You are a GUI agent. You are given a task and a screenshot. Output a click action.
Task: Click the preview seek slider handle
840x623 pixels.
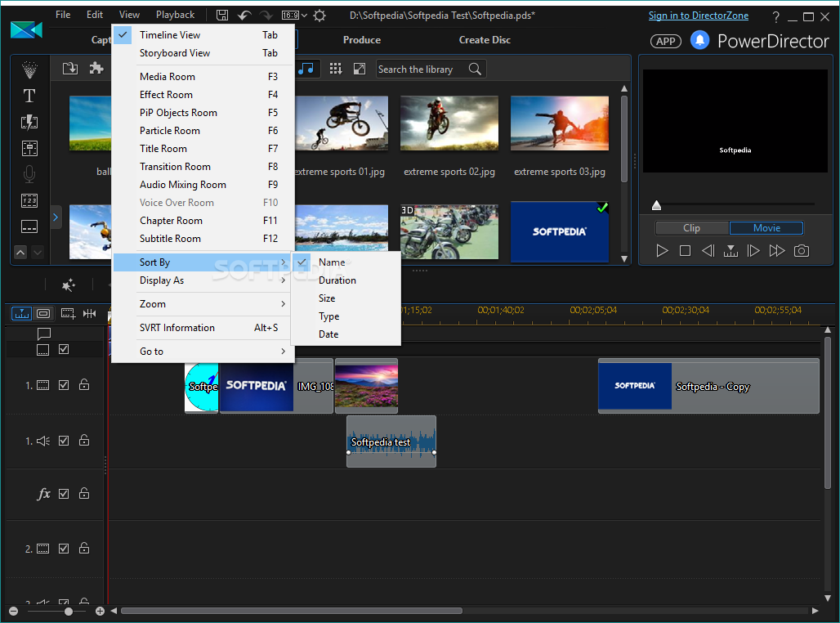[x=656, y=205]
